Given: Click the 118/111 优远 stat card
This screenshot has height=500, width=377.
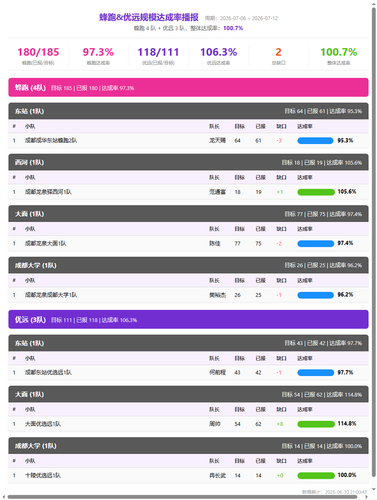Looking at the screenshot, I should tap(158, 56).
